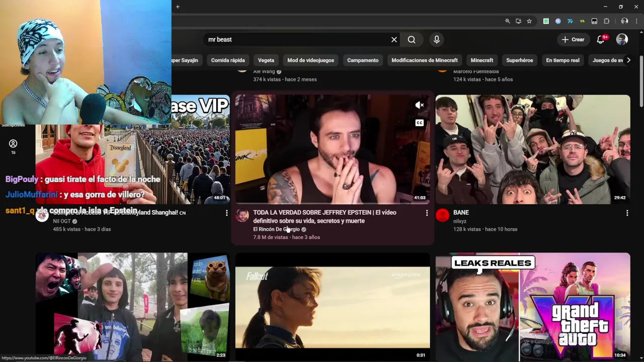
Task: Open the 2:23 collage video thumbnail
Action: click(132, 307)
